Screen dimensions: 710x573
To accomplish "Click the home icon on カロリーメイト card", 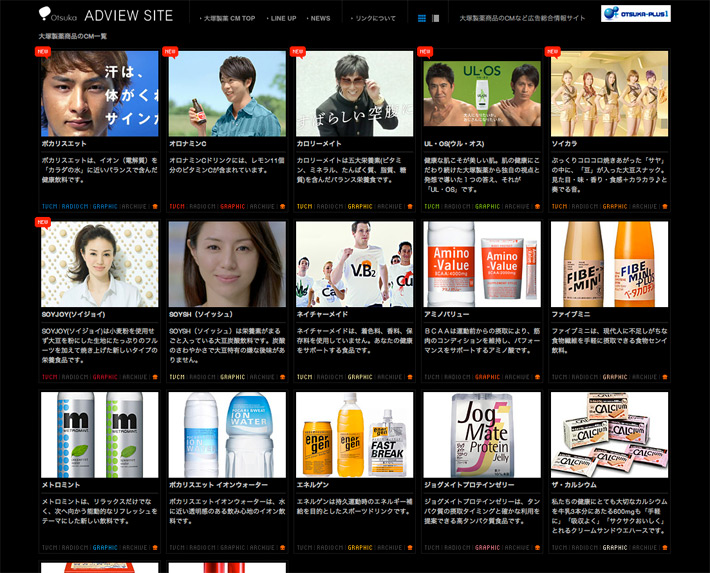I will [410, 207].
